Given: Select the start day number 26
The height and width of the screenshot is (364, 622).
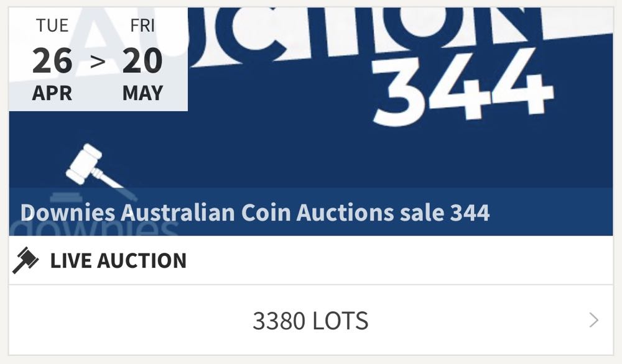Looking at the screenshot, I should [52, 61].
